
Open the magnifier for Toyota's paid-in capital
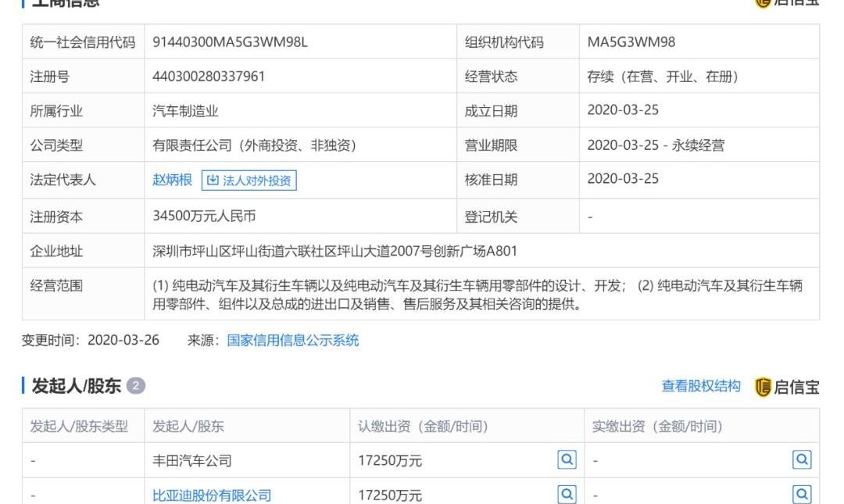(x=802, y=459)
